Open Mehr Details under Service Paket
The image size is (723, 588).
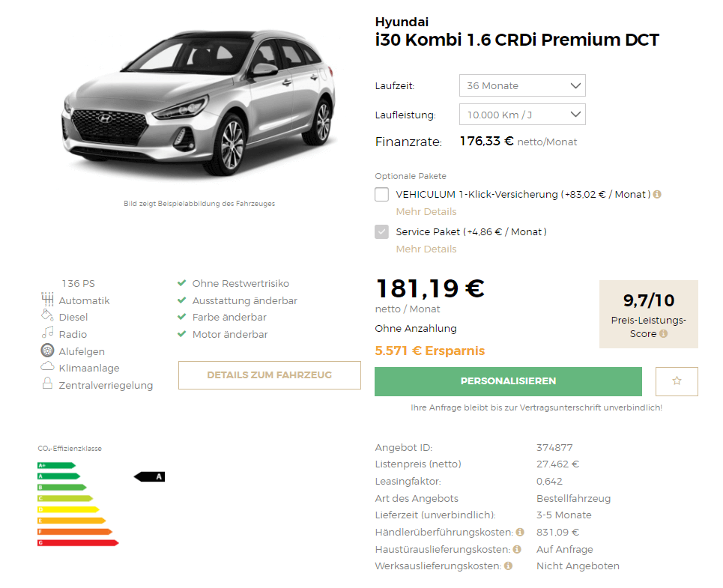pos(426,249)
